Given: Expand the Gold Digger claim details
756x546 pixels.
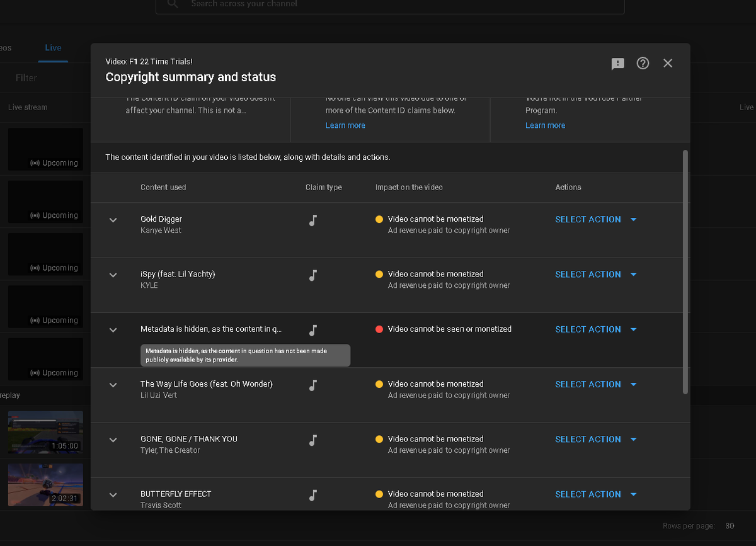Looking at the screenshot, I should 113,220.
